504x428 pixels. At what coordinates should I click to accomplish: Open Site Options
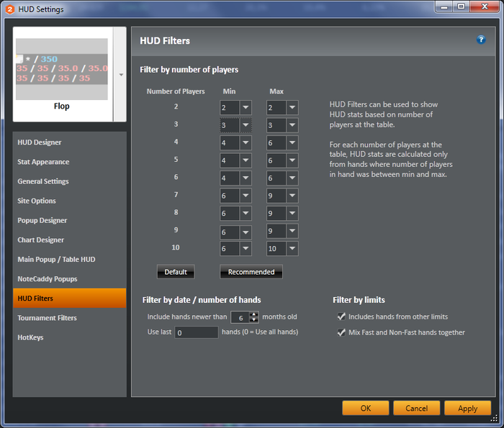pyautogui.click(x=69, y=201)
